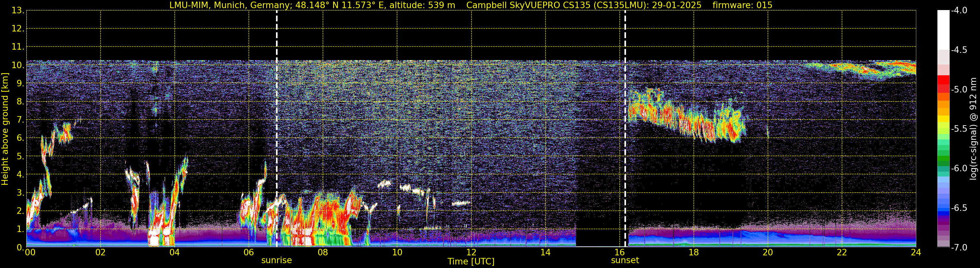Click the -5.0 colorbar tick label
This screenshot has width=980, height=268.
point(959,90)
